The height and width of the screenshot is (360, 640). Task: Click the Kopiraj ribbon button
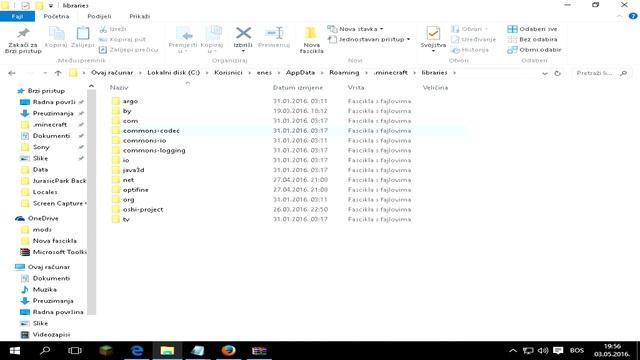pyautogui.click(x=56, y=38)
